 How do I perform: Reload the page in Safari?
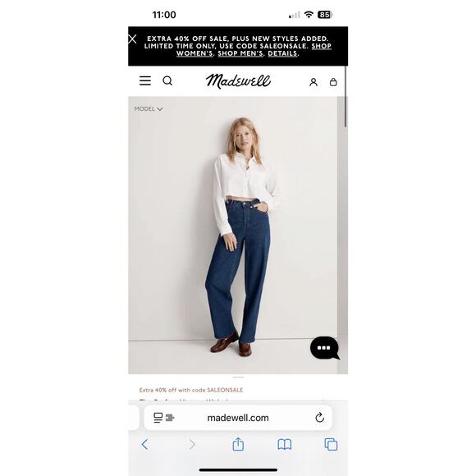[319, 418]
